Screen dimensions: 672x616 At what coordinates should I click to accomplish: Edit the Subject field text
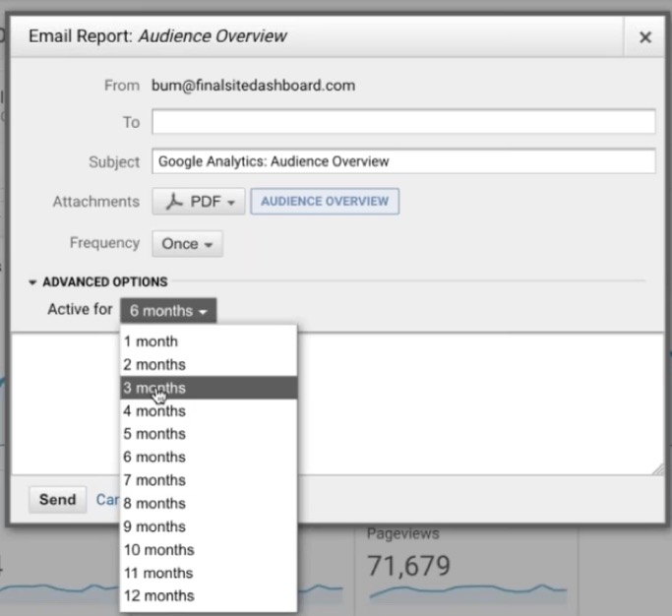tap(403, 161)
